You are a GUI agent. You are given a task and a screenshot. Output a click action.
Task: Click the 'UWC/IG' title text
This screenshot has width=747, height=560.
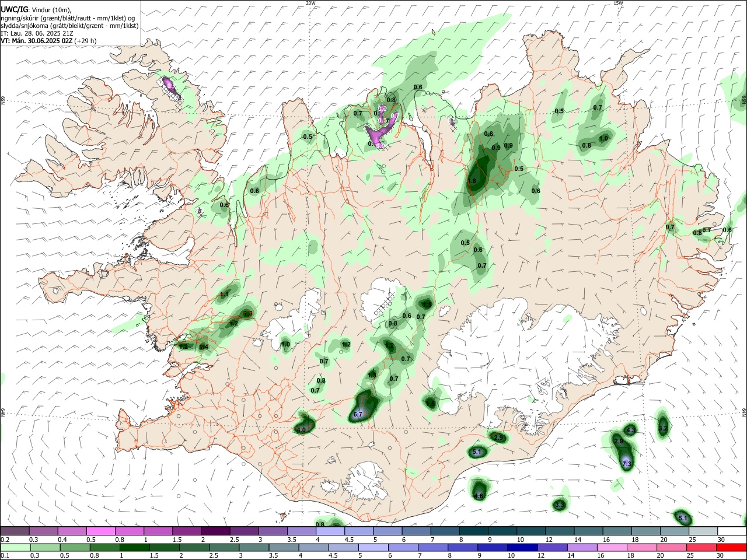tap(14, 9)
